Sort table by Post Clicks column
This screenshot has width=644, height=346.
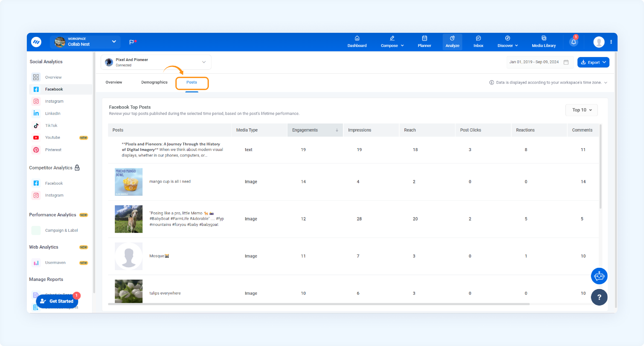point(483,130)
